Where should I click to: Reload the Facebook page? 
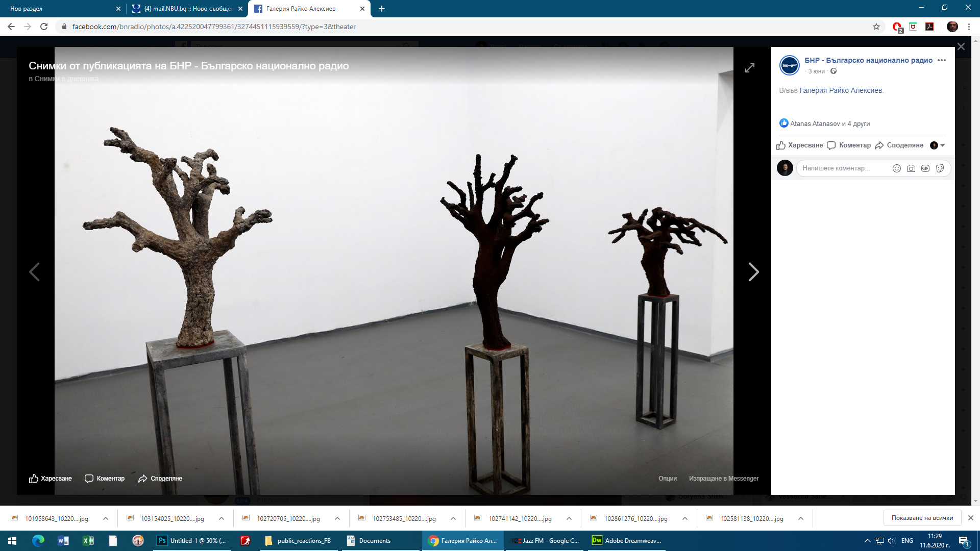pyautogui.click(x=44, y=27)
